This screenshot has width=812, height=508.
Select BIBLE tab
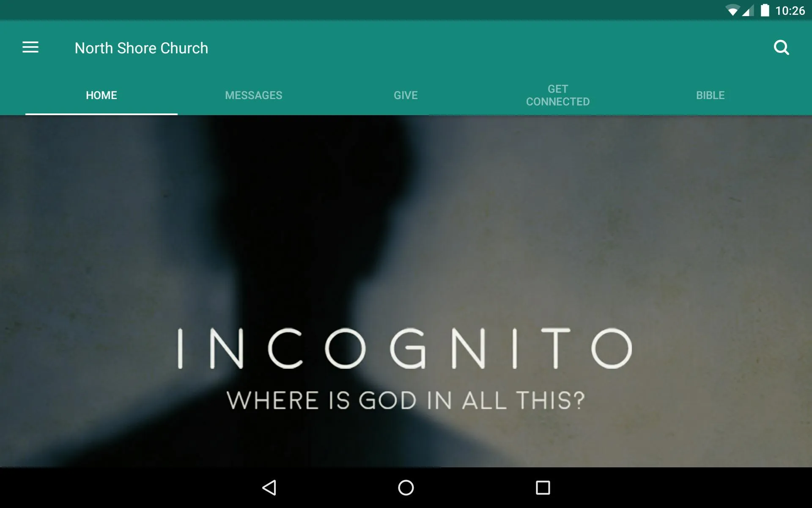[x=710, y=94]
